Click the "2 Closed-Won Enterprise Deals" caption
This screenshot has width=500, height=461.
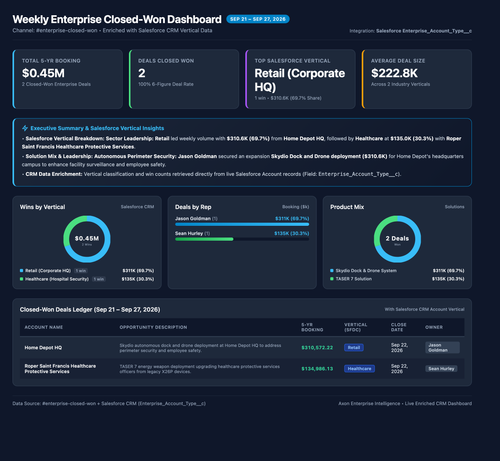click(56, 84)
